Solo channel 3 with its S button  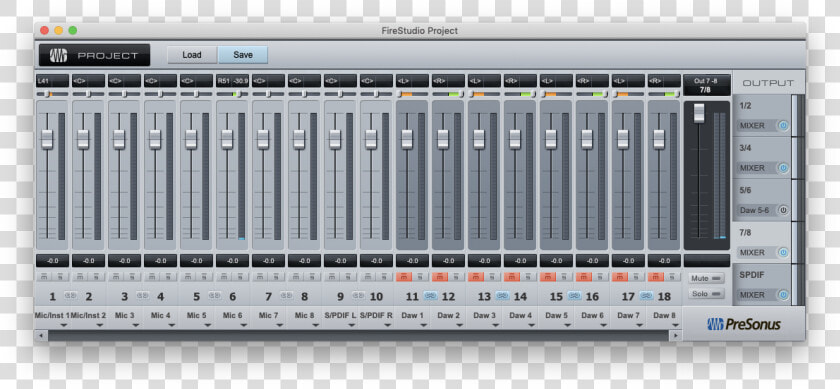pyautogui.click(x=132, y=276)
